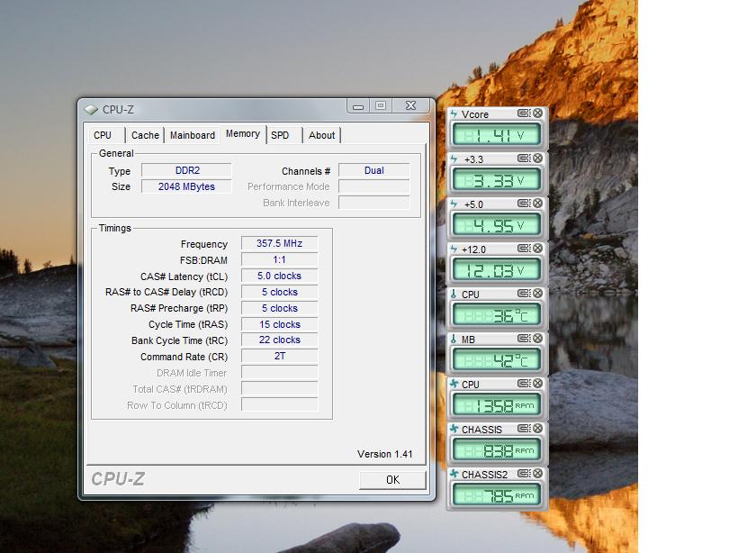The height and width of the screenshot is (553, 756).
Task: Select the 357.5 MHz frequency value
Action: point(280,243)
